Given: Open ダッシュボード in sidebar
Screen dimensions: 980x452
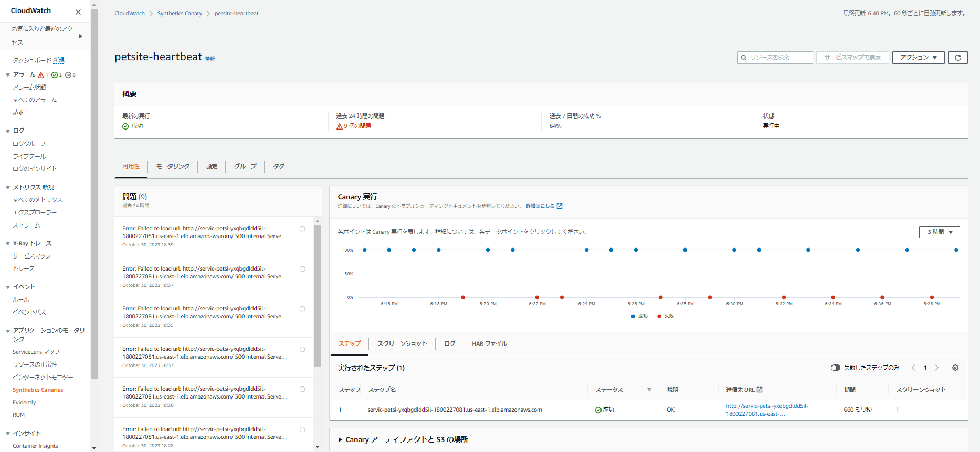Looking at the screenshot, I should coord(32,60).
